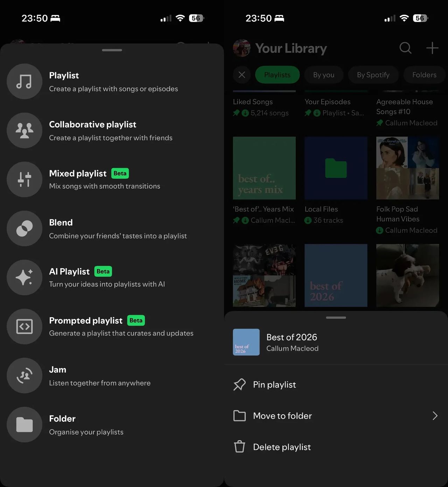This screenshot has height=487, width=448.
Task: Tap the Collaborative playlist icon
Action: [24, 130]
